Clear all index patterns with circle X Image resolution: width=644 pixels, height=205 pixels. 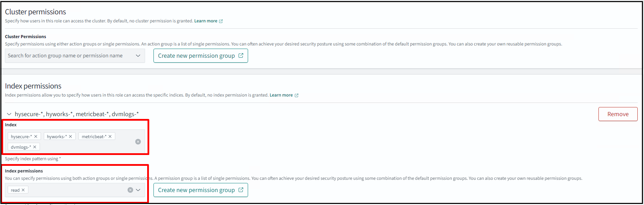coord(138,142)
